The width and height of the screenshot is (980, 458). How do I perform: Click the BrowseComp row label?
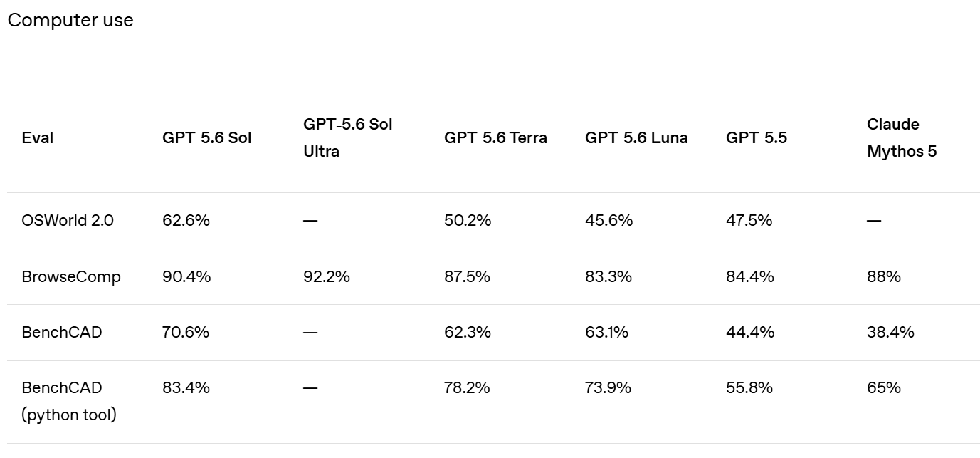tap(71, 277)
